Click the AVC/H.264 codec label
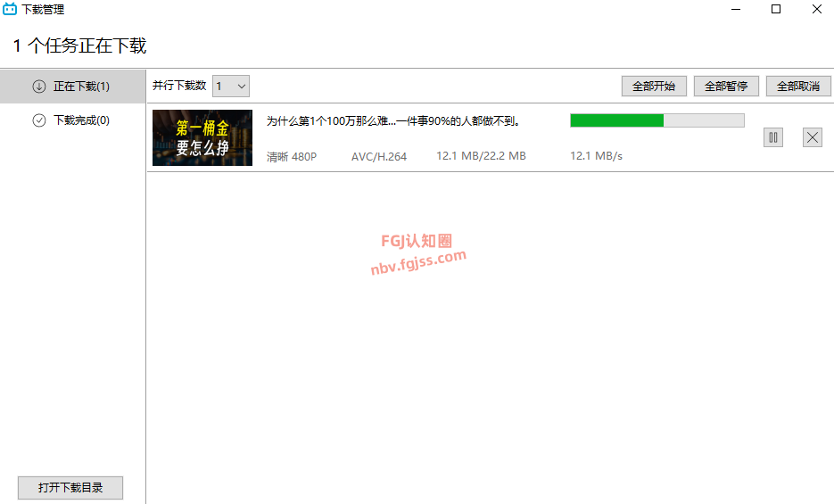Image resolution: width=834 pixels, height=504 pixels. point(379,157)
